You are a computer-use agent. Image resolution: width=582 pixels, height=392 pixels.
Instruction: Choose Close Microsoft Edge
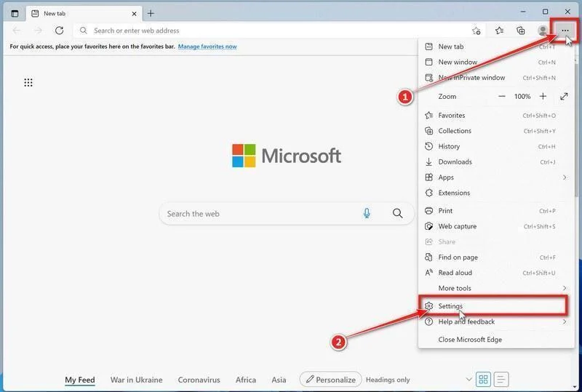(x=496, y=340)
